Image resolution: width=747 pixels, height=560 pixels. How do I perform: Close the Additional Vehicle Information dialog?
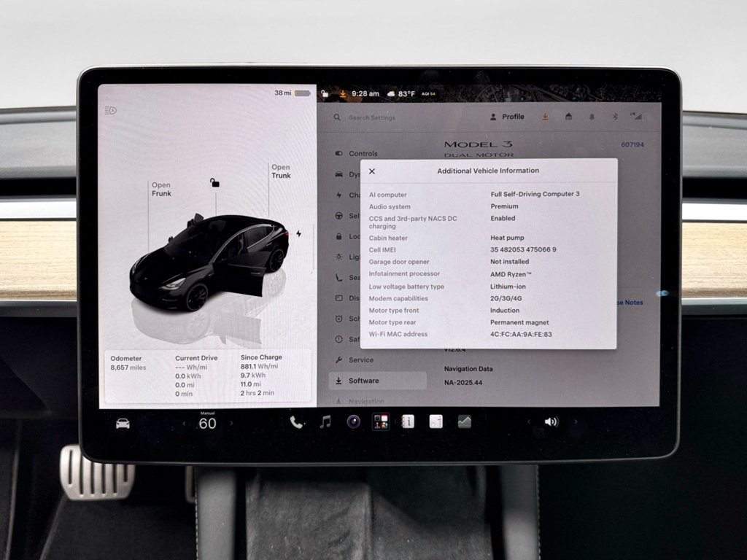click(x=372, y=171)
